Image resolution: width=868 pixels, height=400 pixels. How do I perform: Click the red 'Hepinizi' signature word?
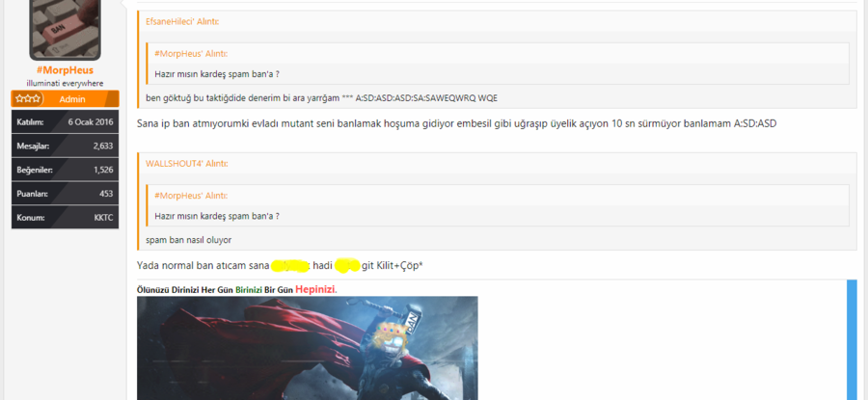point(316,289)
